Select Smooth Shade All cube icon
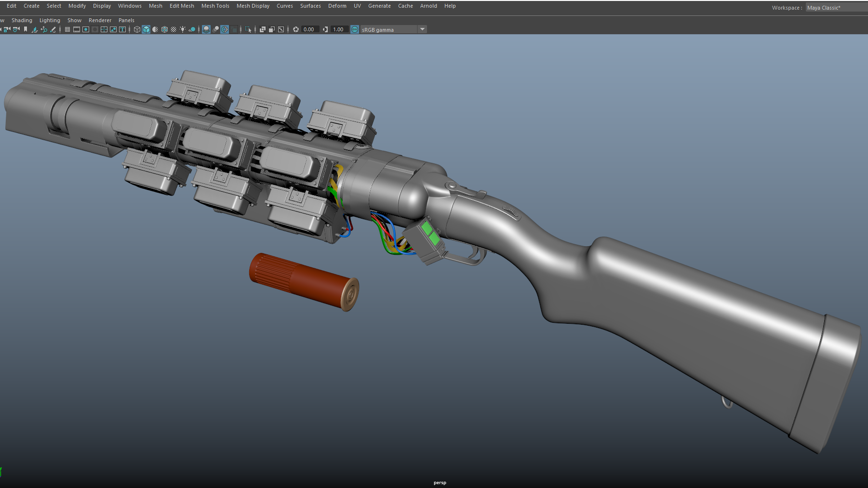This screenshot has height=488, width=868. click(146, 29)
